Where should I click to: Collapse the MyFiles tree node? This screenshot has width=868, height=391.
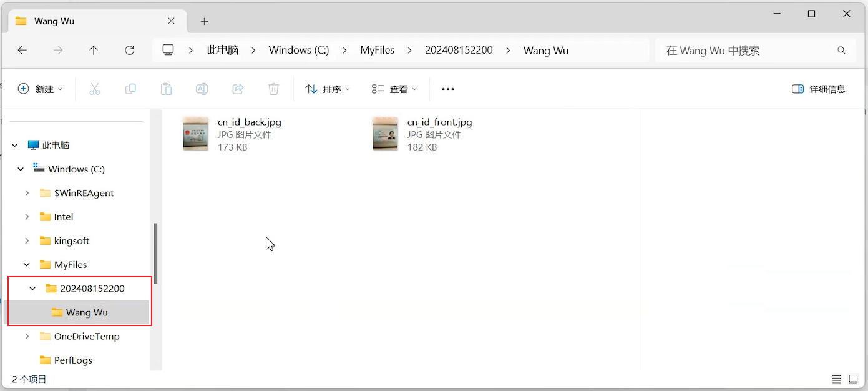coord(27,264)
